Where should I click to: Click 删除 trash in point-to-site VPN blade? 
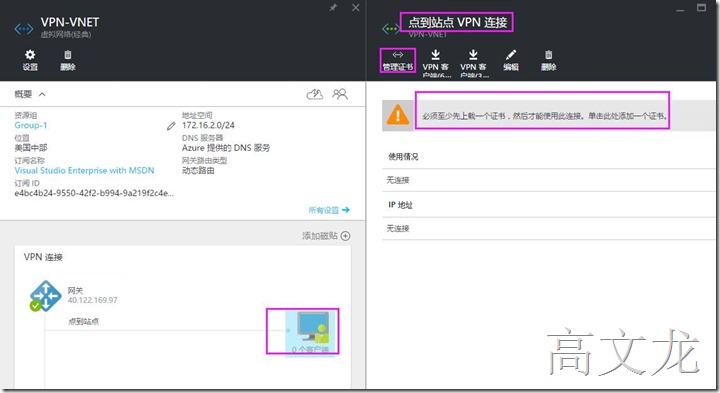click(548, 60)
